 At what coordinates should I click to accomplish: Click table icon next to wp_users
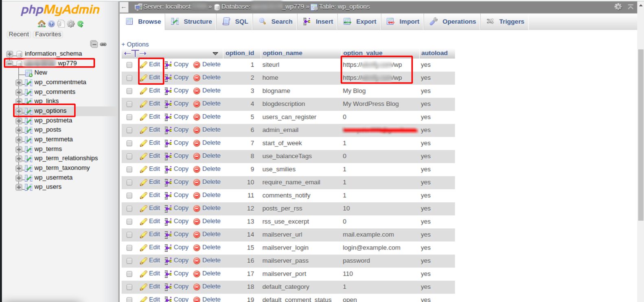pos(28,187)
